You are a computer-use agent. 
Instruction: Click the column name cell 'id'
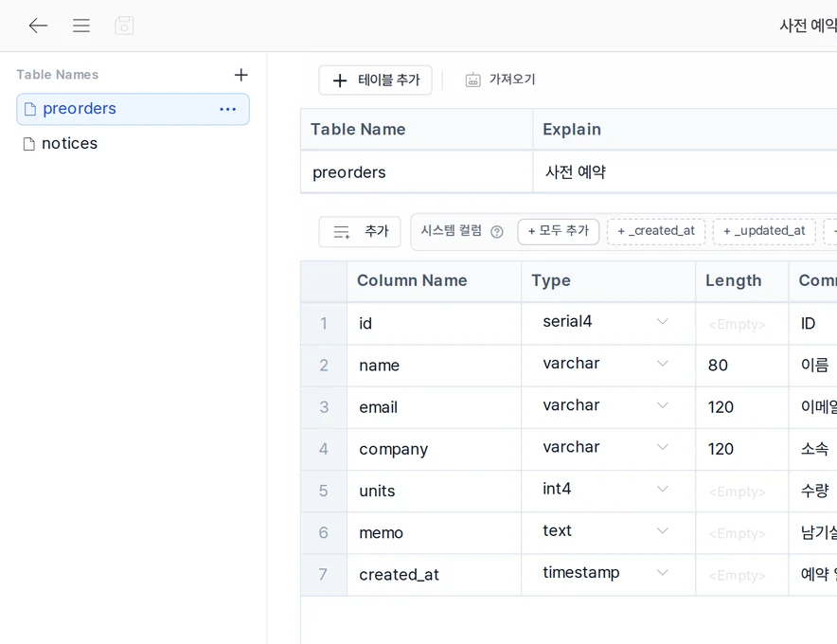434,324
